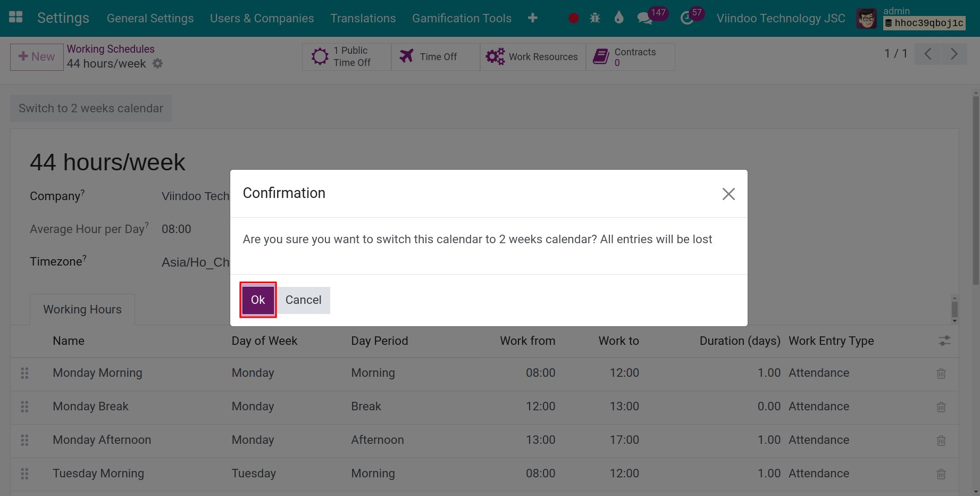Open Translations menu
980x496 pixels.
(x=363, y=18)
